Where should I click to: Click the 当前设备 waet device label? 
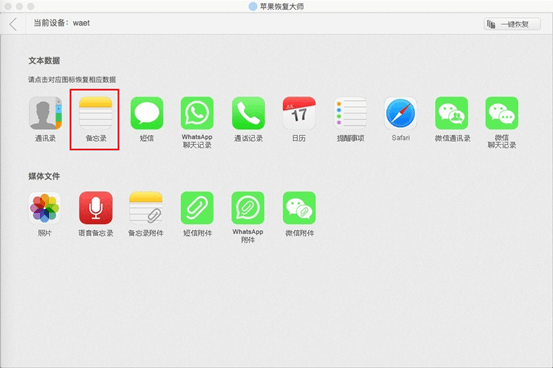(62, 23)
